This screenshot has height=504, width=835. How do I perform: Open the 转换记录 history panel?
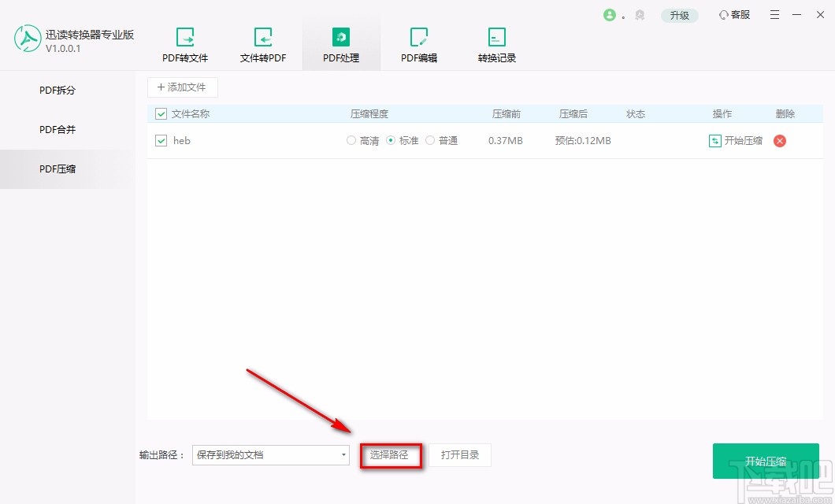496,43
